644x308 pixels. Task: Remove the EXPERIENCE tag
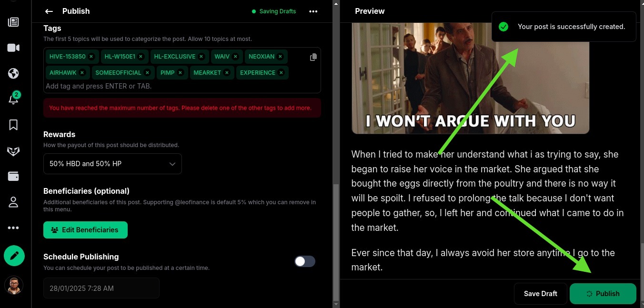click(x=281, y=73)
